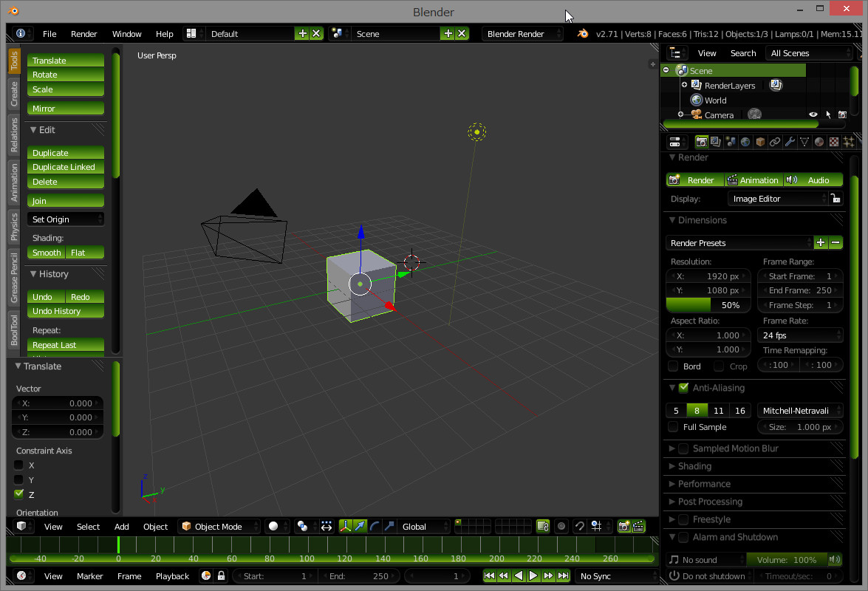
Task: Disable the Anti-Aliasing checkbox
Action: (x=683, y=387)
